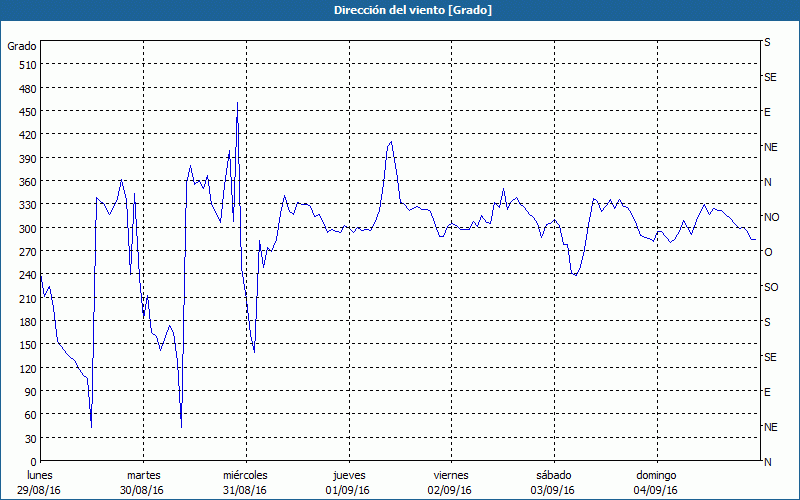Select the 'SO' compass label on right axis
The width and height of the screenshot is (800, 500).
point(771,287)
